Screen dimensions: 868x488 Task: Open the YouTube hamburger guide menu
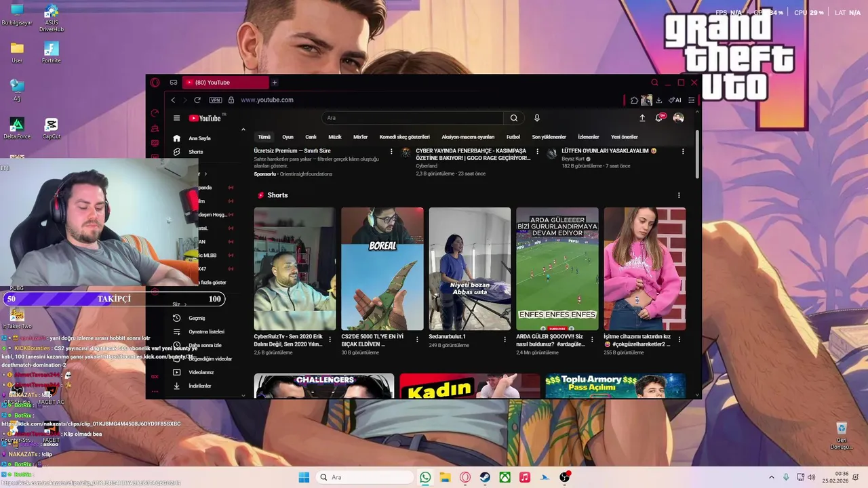pos(177,118)
